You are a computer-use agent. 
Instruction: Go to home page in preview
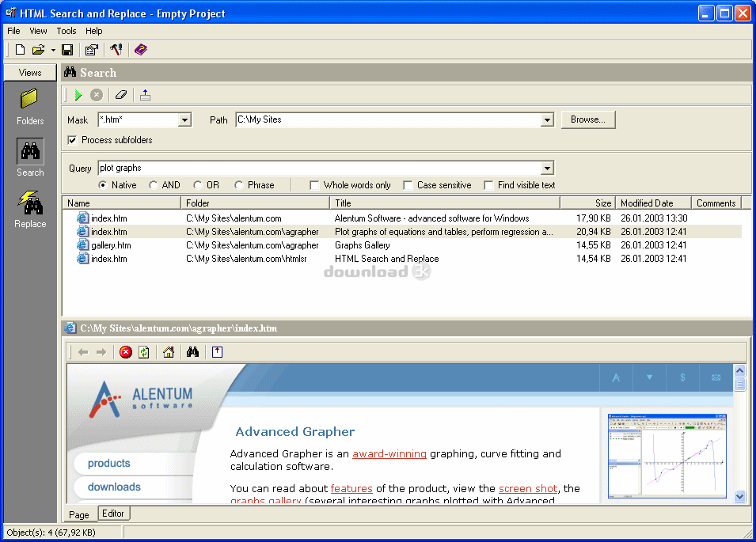169,352
